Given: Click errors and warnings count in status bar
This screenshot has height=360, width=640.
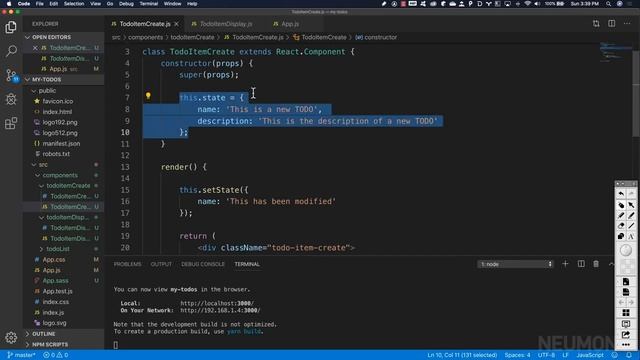Looking at the screenshot, I should tap(56, 355).
